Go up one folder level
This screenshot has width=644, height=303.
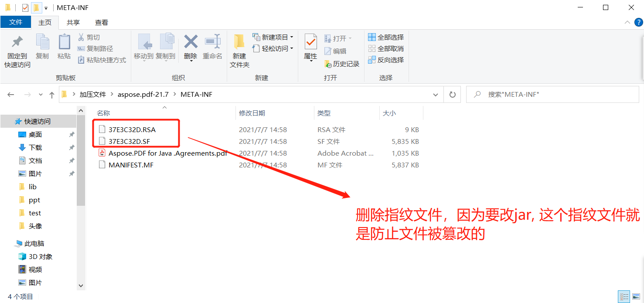pyautogui.click(x=51, y=95)
